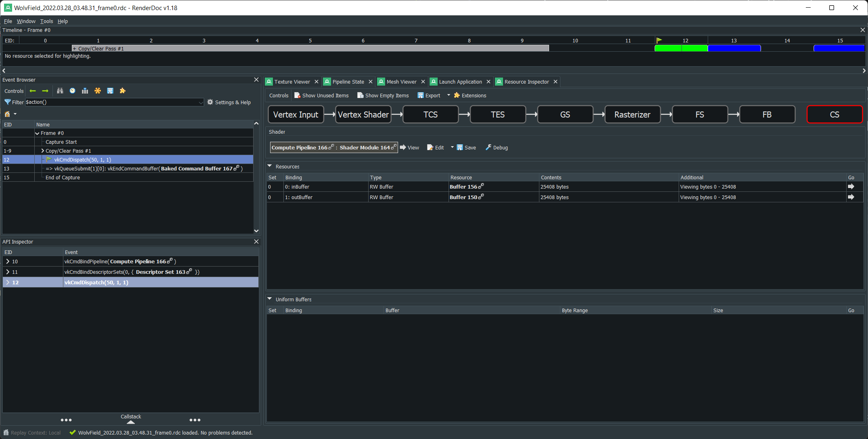
Task: Open the filter expression dropdown
Action: tap(201, 102)
